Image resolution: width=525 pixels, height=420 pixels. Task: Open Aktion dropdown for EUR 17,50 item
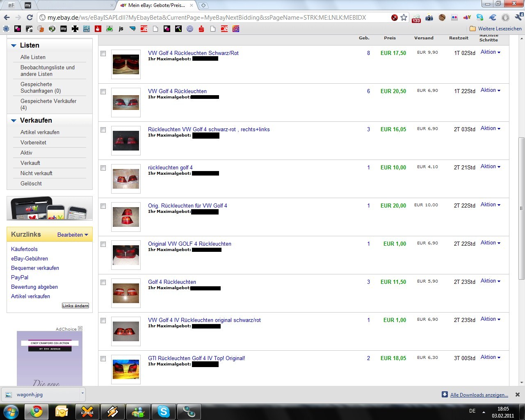tap(491, 52)
